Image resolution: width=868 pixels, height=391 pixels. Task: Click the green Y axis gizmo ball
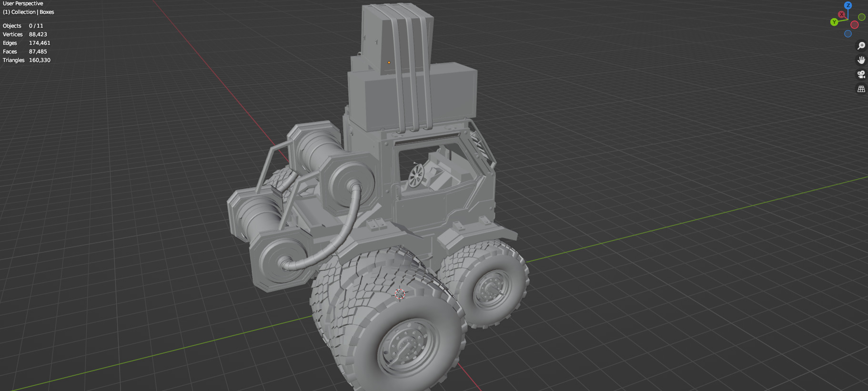[x=834, y=22]
